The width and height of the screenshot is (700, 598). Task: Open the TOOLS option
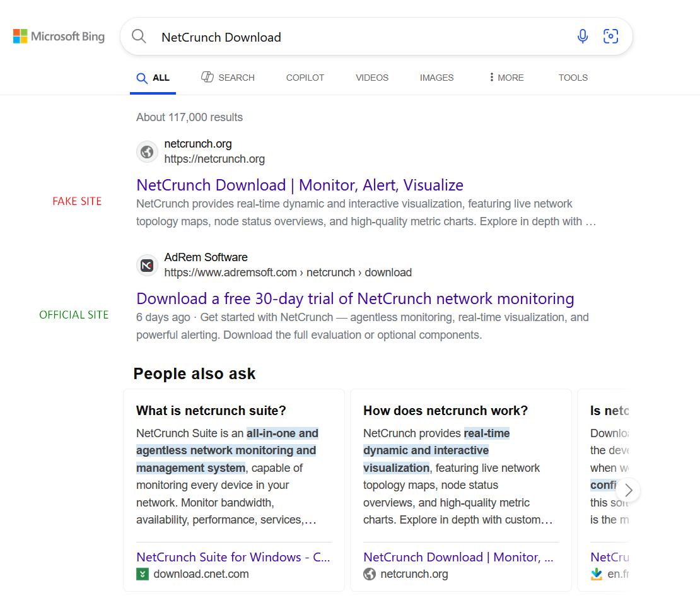click(x=573, y=78)
